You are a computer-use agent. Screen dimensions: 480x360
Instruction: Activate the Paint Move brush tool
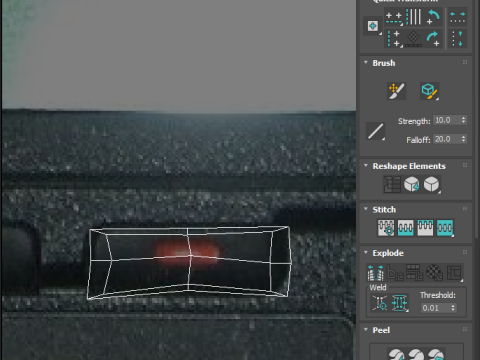pyautogui.click(x=396, y=91)
